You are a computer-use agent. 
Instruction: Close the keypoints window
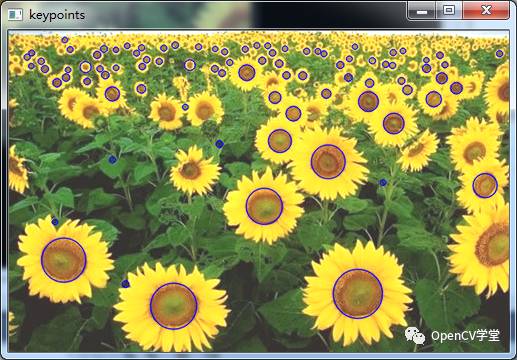tap(486, 11)
